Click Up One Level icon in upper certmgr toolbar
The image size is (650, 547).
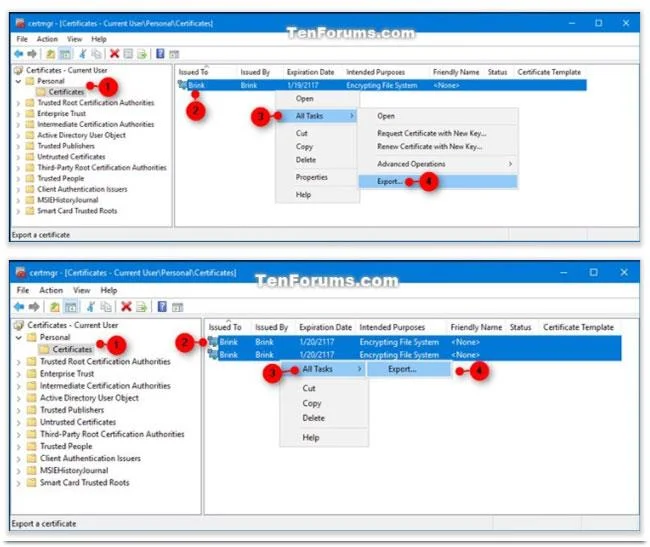tap(51, 54)
